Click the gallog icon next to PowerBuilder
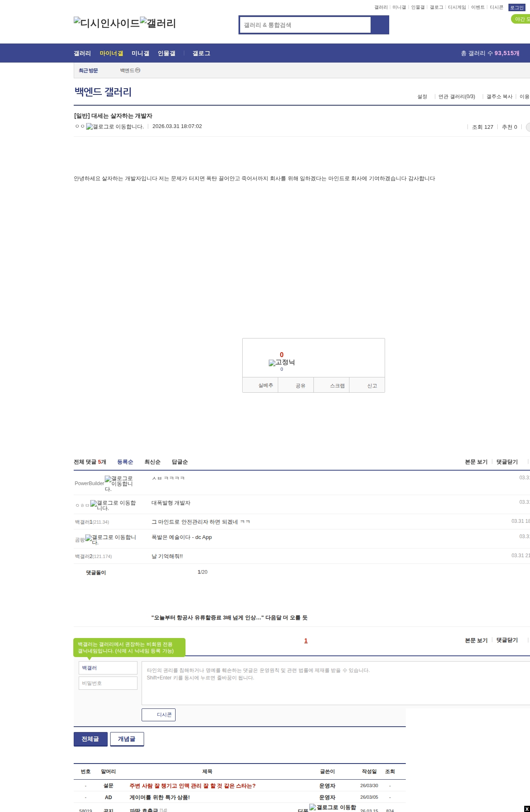Image resolution: width=530 pixels, height=812 pixels. click(x=119, y=483)
